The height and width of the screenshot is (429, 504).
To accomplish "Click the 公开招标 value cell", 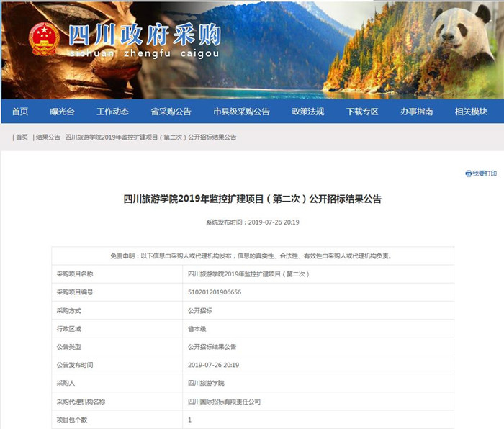I will pyautogui.click(x=318, y=310).
